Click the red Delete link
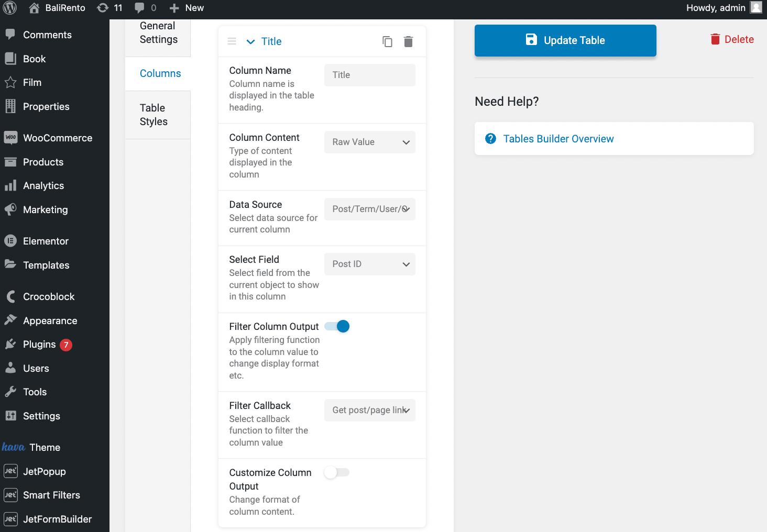This screenshot has width=767, height=532. [x=732, y=39]
